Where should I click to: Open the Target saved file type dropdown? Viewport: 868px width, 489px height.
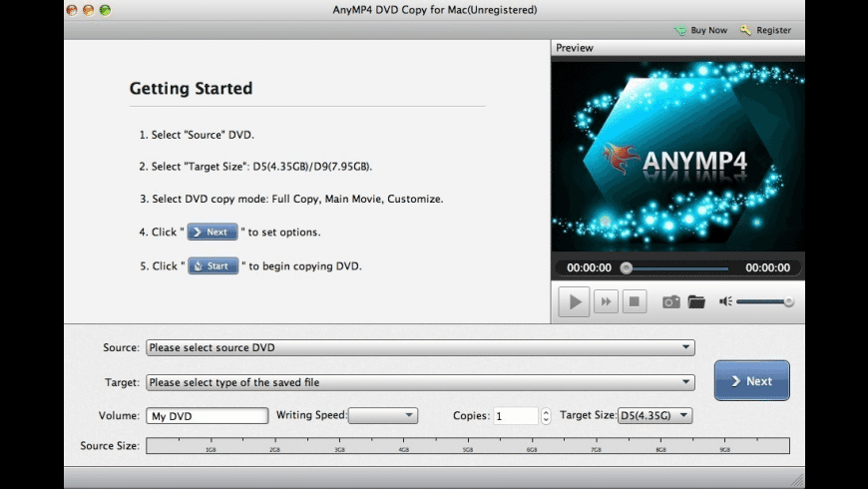(x=420, y=382)
